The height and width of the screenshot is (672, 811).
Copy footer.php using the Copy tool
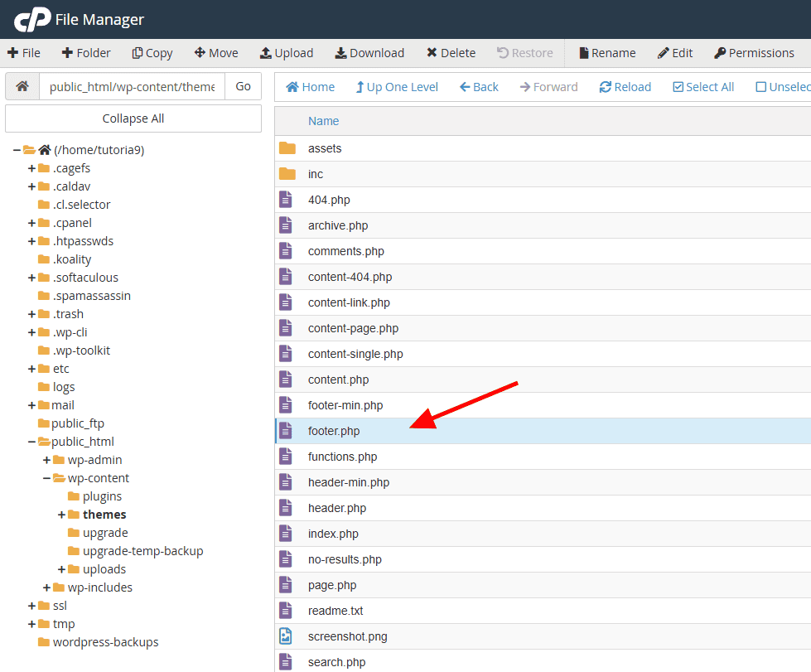pyautogui.click(x=152, y=52)
